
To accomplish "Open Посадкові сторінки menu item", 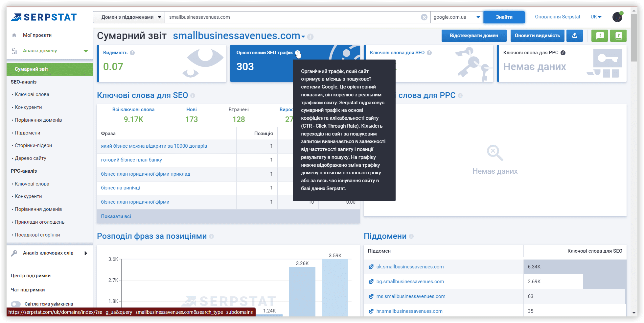I will (x=37, y=235).
